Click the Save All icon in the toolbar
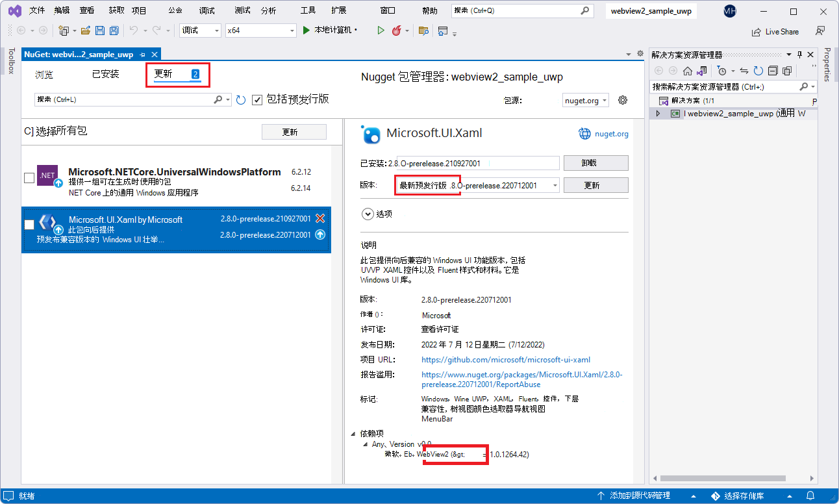Viewport: 839px width, 504px height. [x=113, y=31]
